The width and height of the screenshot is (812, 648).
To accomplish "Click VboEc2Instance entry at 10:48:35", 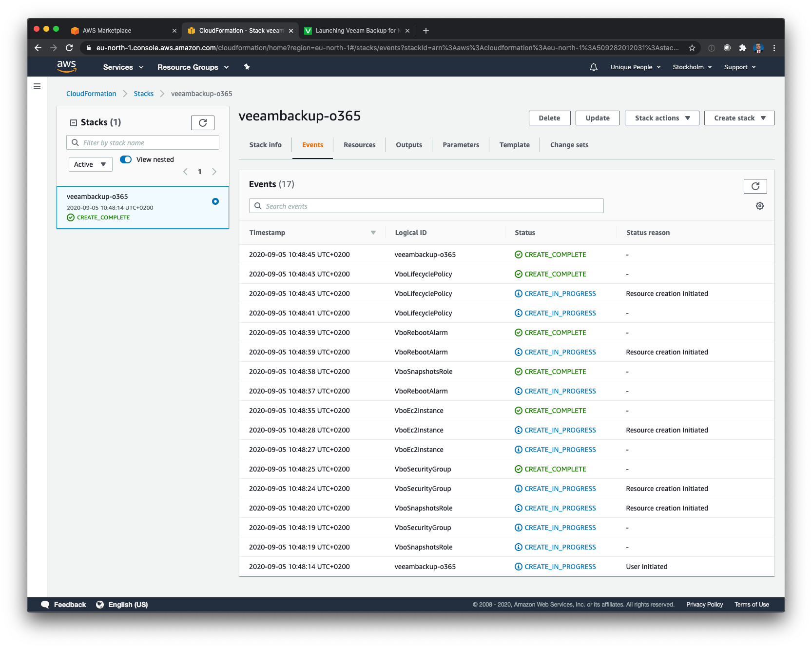I will (419, 411).
